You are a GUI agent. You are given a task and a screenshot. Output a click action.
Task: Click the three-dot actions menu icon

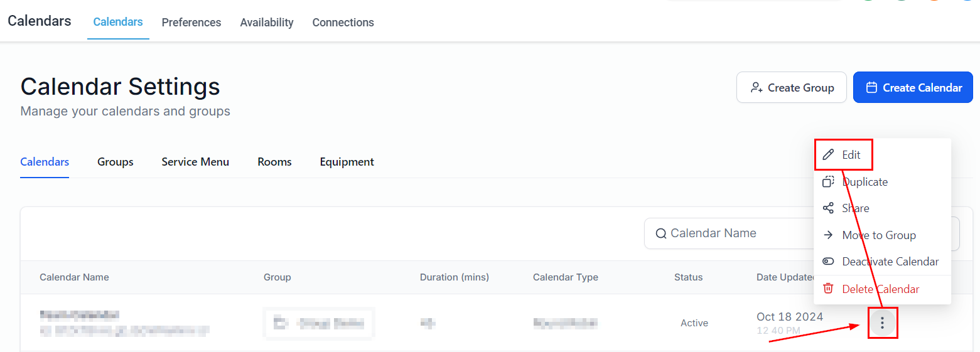pyautogui.click(x=882, y=323)
